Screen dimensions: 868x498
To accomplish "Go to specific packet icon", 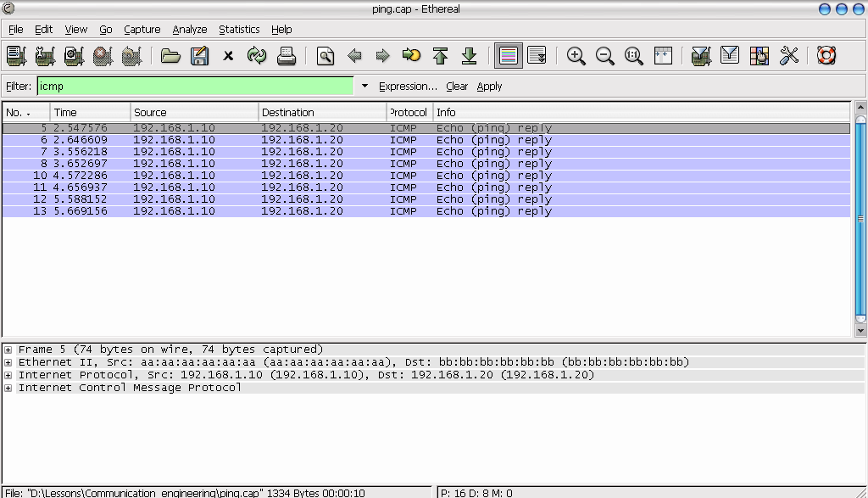I will [411, 55].
